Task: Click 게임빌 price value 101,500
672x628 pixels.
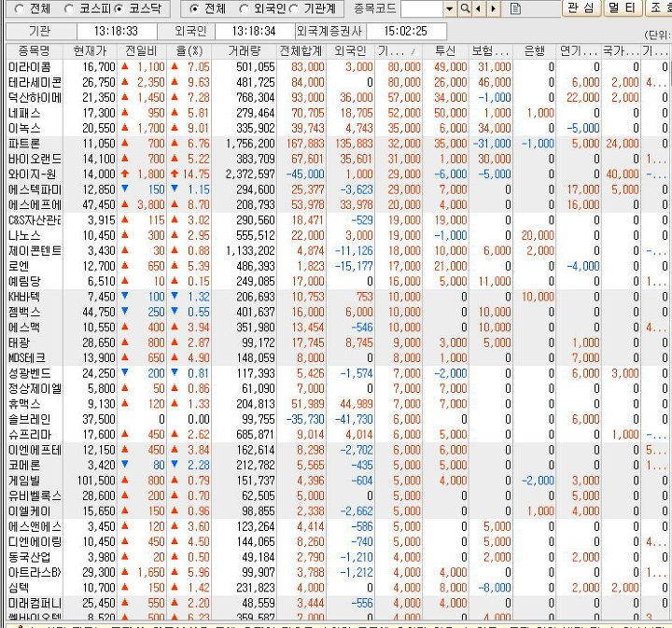Action: coord(96,481)
